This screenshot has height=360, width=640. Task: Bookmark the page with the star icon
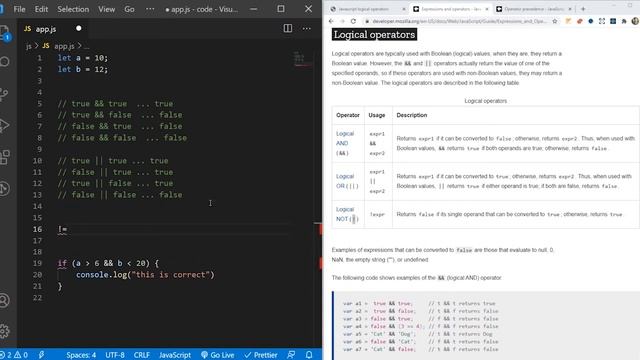555,21
